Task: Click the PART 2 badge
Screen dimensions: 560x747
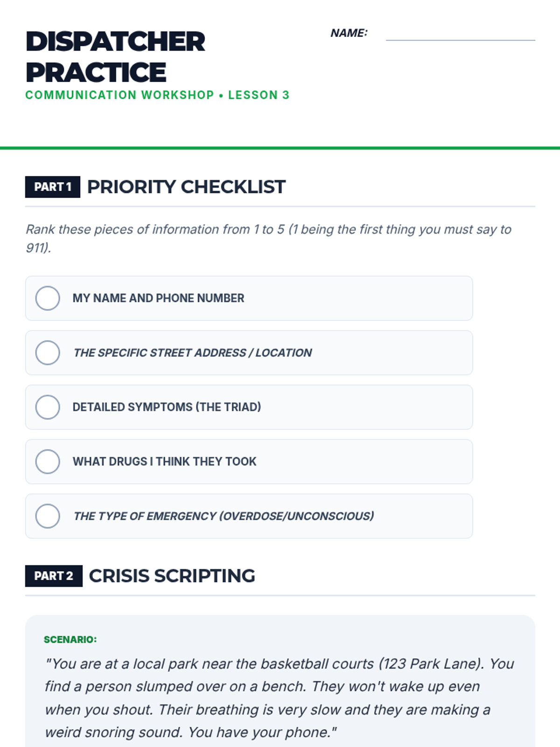Action: [54, 576]
